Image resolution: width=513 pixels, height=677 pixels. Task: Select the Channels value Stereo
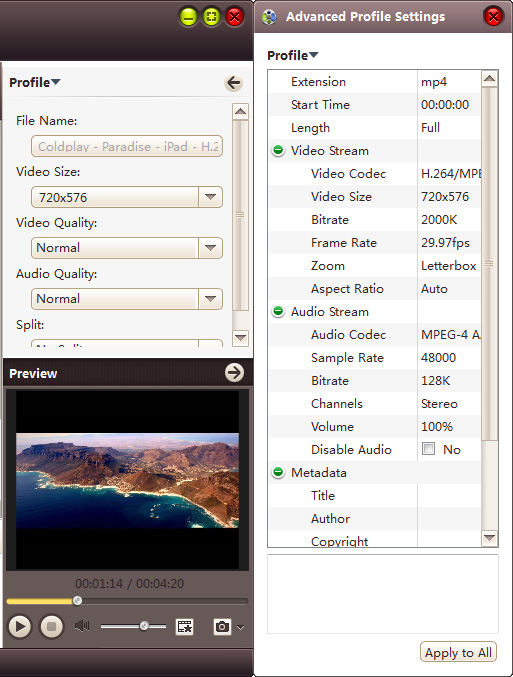click(x=439, y=404)
